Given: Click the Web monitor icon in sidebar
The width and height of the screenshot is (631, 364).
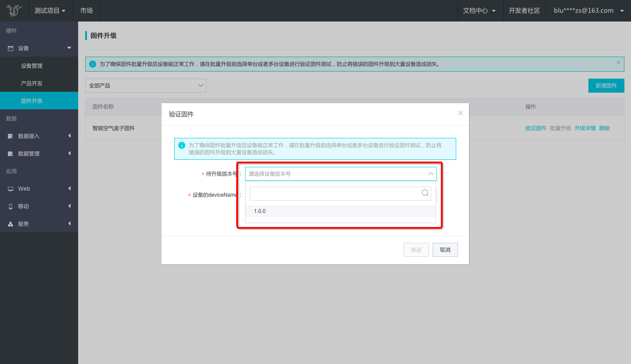Looking at the screenshot, I should click(11, 189).
